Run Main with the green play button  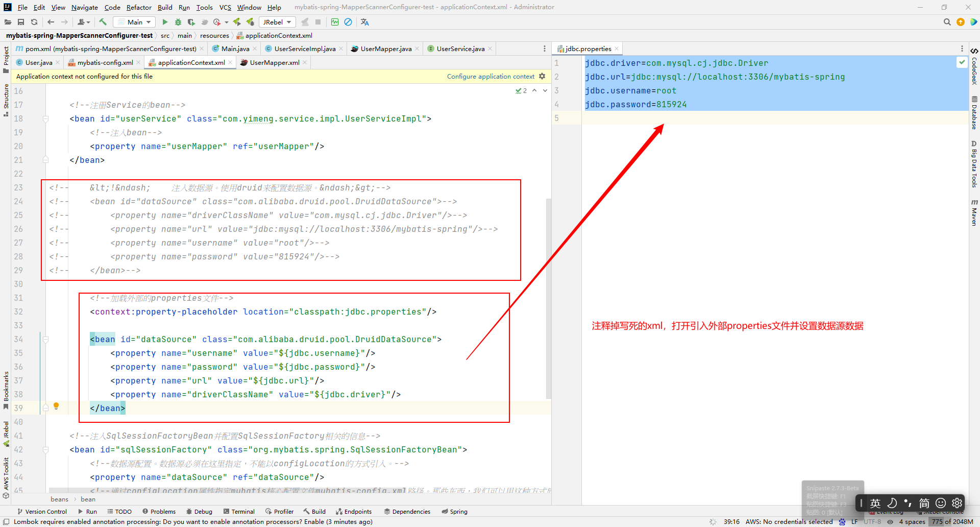(x=165, y=22)
